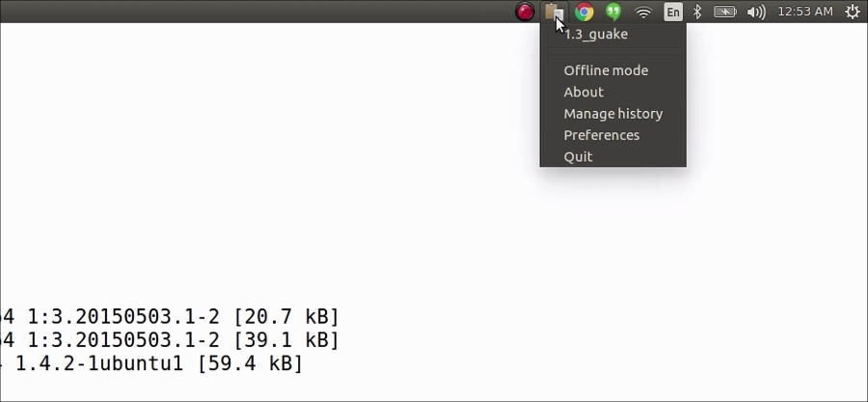Image resolution: width=868 pixels, height=402 pixels.
Task: Open the 12:53 AM clock menu
Action: pyautogui.click(x=805, y=12)
